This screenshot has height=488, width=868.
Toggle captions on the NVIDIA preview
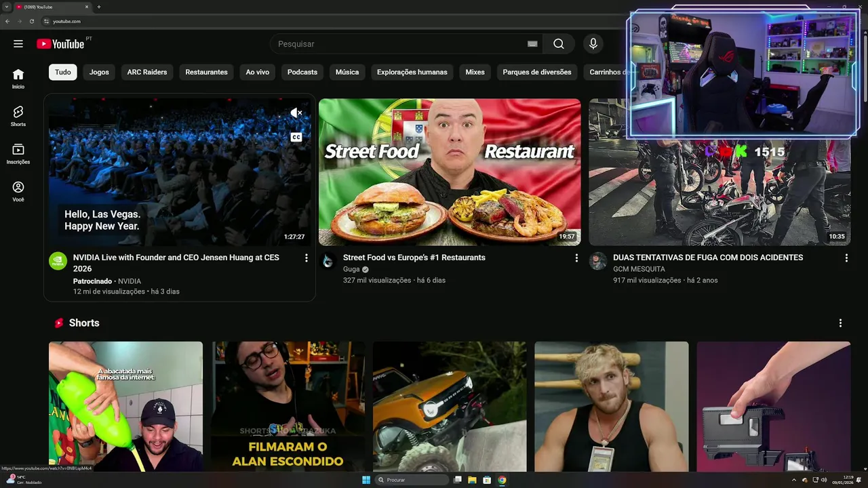coord(296,137)
